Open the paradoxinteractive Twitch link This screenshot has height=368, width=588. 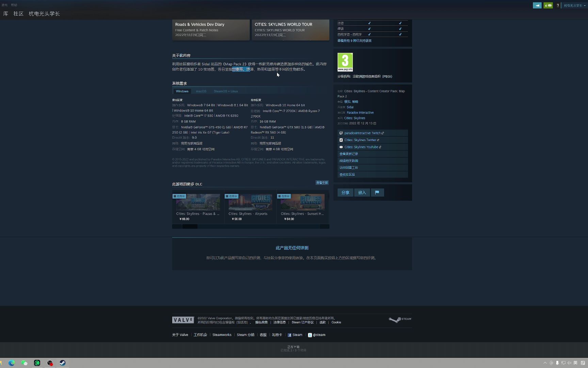coord(373,133)
